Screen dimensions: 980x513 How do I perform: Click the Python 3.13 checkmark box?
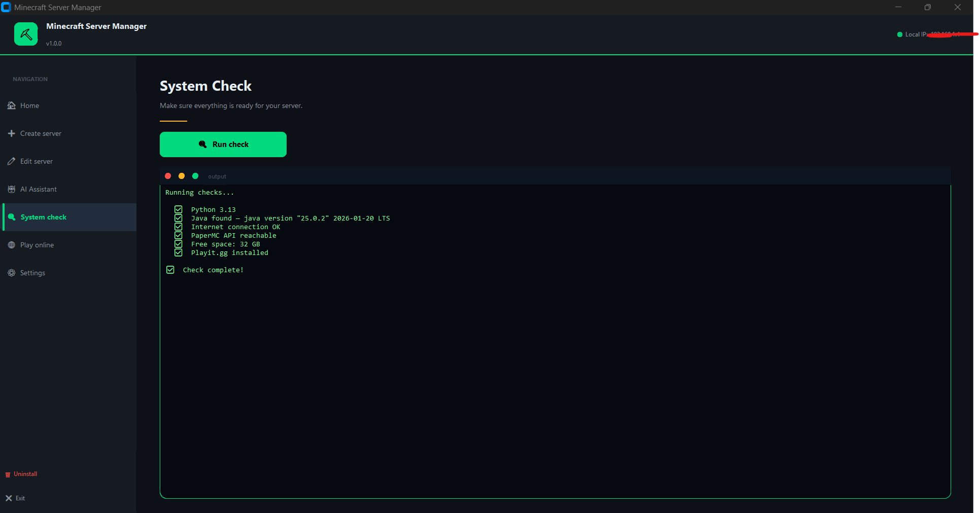point(179,209)
